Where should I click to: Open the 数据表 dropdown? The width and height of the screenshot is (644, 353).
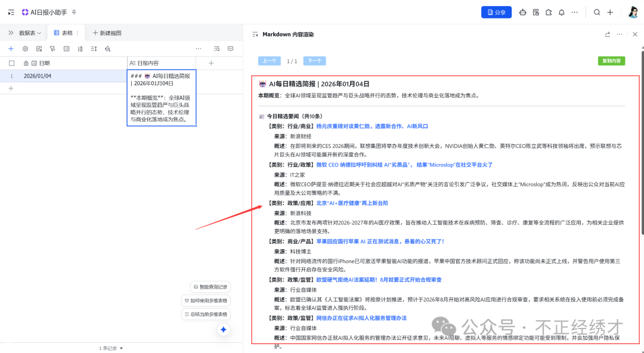[30, 33]
